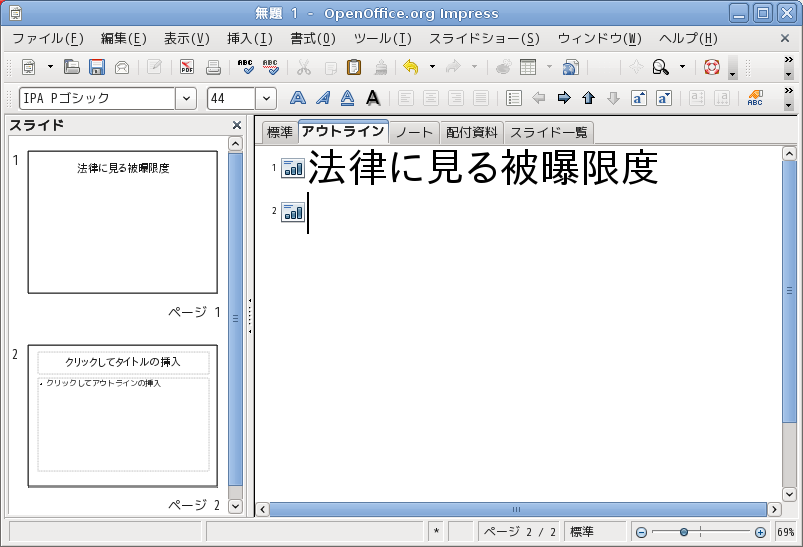The width and height of the screenshot is (803, 547).
Task: Expand the IPA Pゴシック font name dropdown
Action: pos(186,99)
